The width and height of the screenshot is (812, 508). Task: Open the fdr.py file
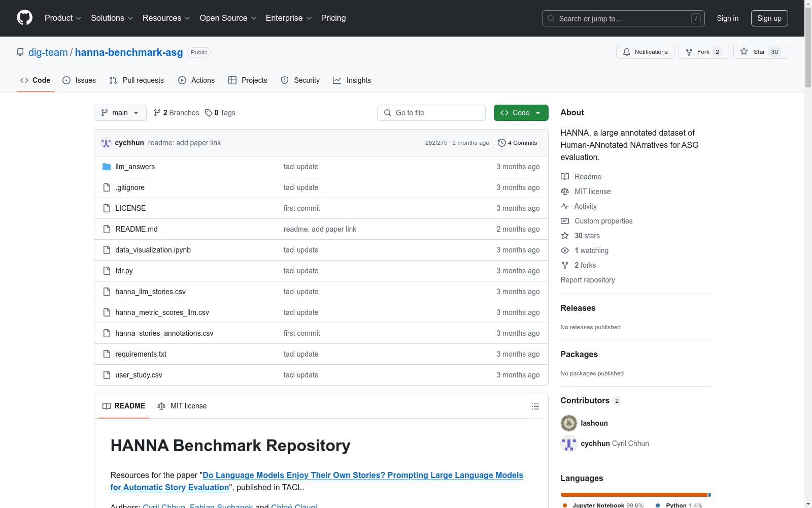[x=124, y=271]
